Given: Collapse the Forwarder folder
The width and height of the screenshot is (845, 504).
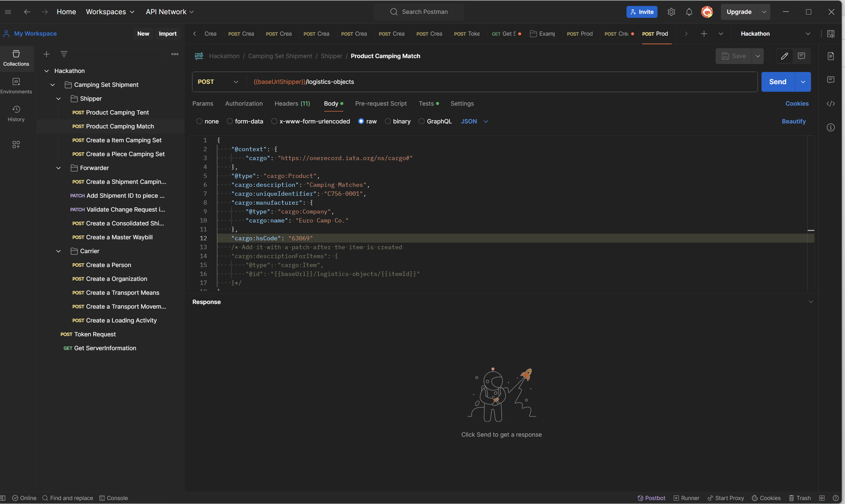Looking at the screenshot, I should [x=58, y=168].
